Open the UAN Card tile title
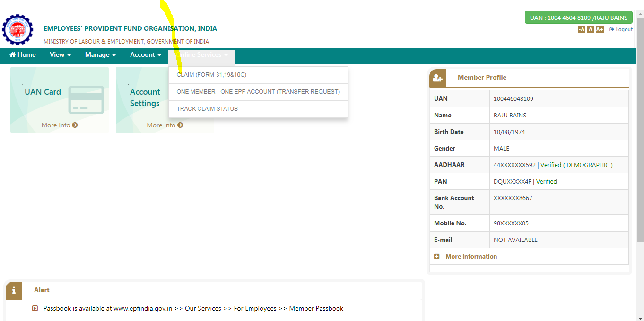This screenshot has height=321, width=644. 43,92
